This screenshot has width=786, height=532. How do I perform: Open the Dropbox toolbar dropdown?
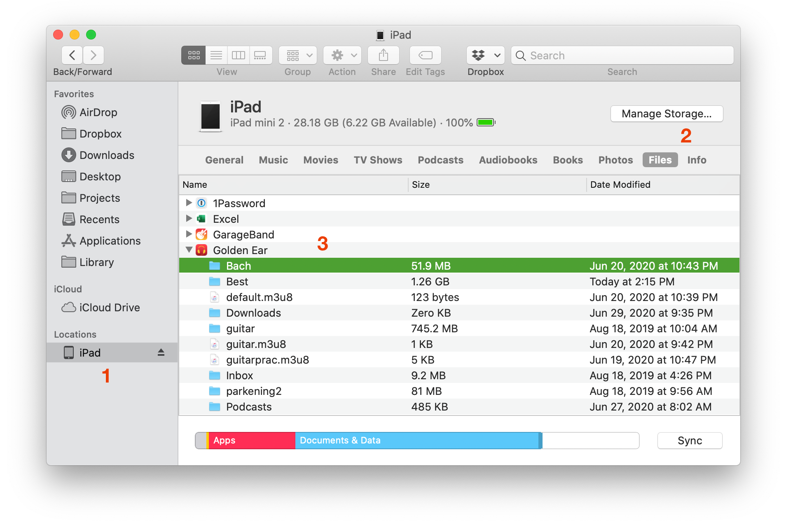tap(486, 55)
